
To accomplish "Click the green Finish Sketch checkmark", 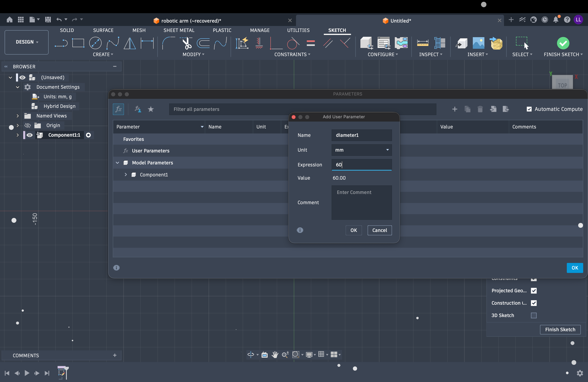I will pyautogui.click(x=563, y=43).
